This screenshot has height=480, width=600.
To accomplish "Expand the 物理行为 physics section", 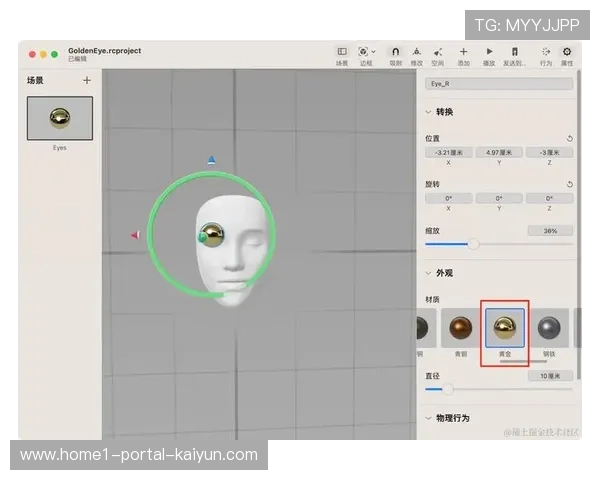I will (x=429, y=418).
